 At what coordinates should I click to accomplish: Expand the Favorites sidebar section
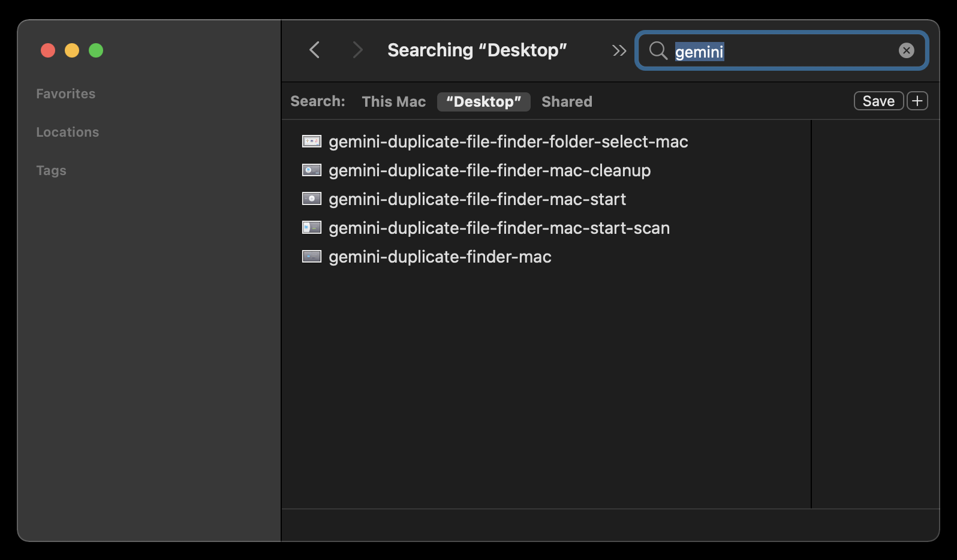point(66,94)
